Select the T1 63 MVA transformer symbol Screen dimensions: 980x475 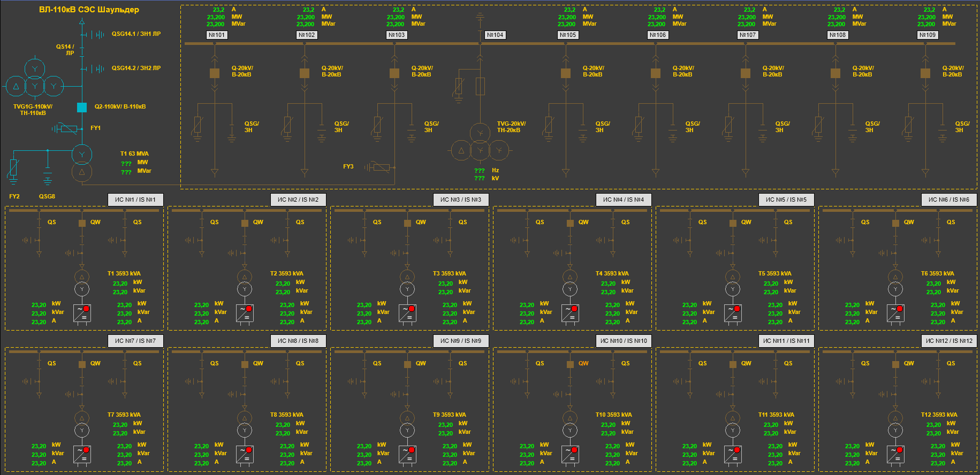click(82, 163)
